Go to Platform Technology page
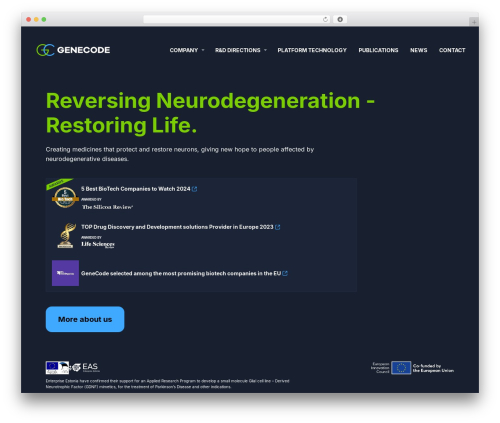 point(312,50)
